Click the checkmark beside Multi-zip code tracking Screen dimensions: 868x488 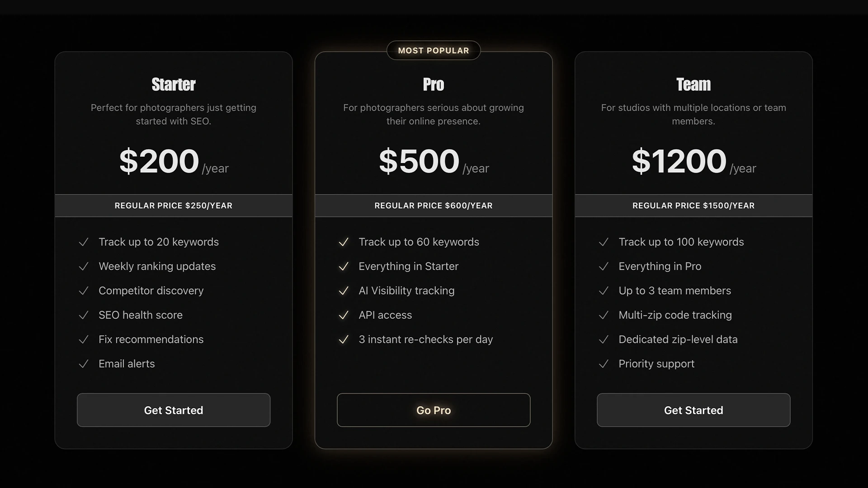pyautogui.click(x=604, y=315)
